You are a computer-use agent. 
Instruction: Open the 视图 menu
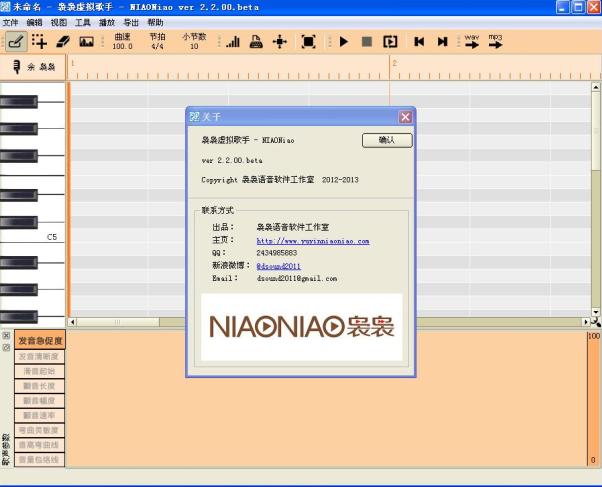click(x=59, y=23)
